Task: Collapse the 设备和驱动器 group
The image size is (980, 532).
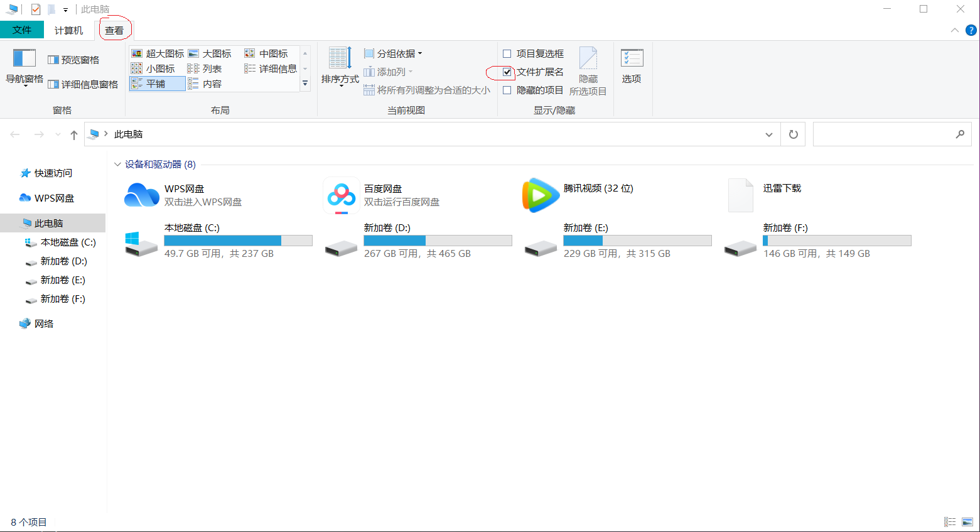Action: pyautogui.click(x=117, y=165)
